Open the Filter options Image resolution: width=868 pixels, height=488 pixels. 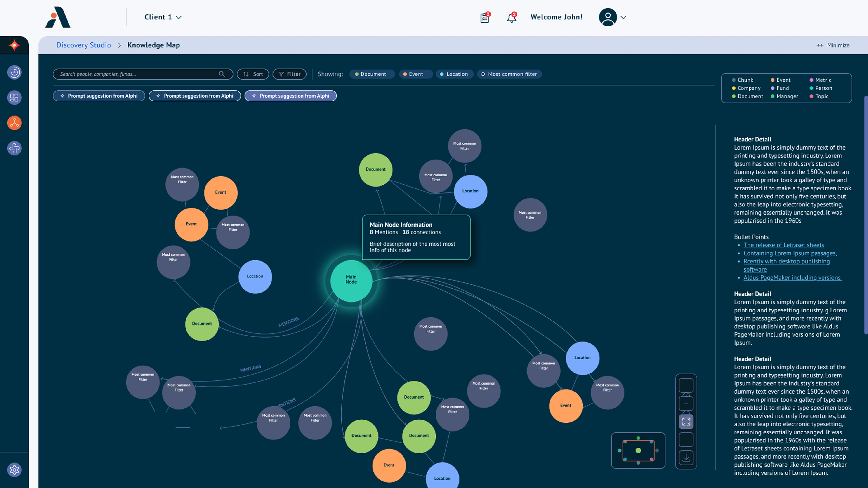(289, 74)
